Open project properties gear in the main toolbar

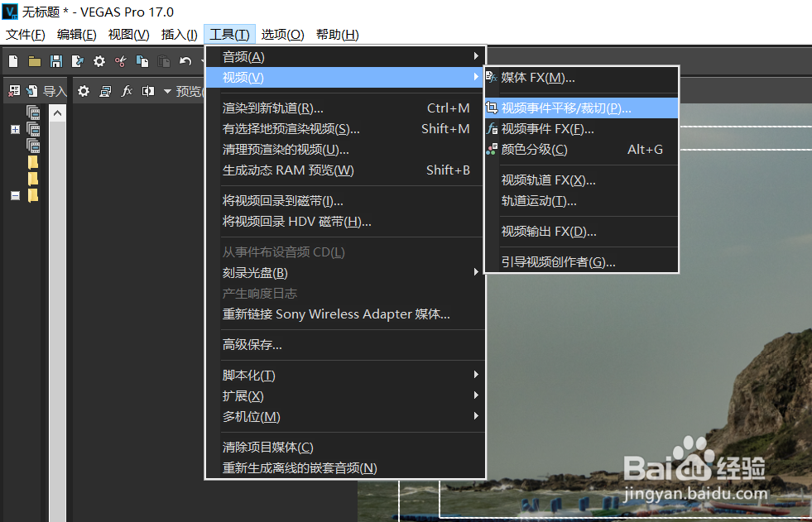[98, 61]
